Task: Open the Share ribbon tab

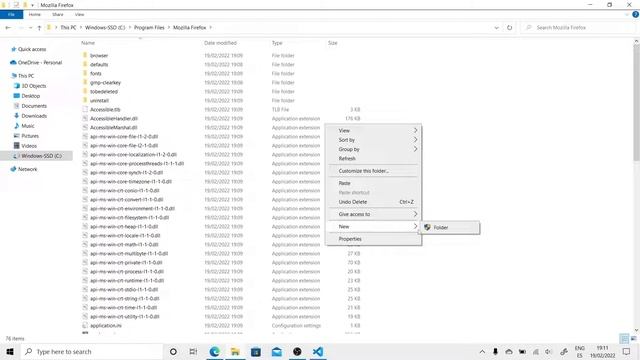Action: [x=58, y=14]
